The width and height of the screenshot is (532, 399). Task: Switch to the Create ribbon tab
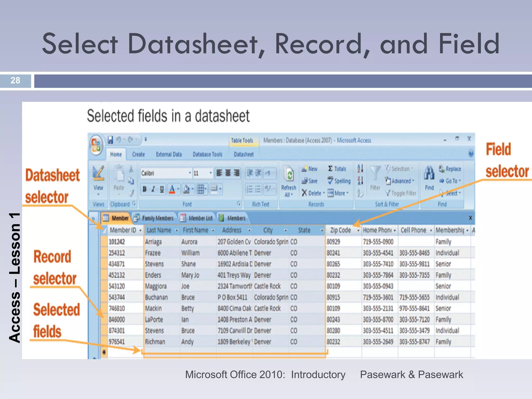(138, 154)
